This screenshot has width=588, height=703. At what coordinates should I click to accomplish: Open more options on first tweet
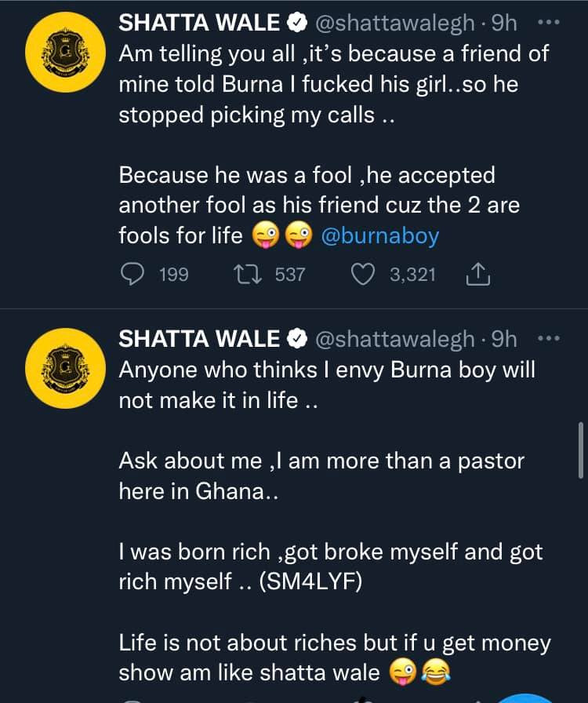549,22
